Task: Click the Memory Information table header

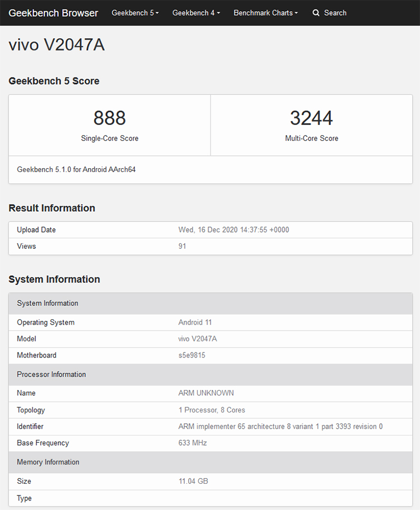Action: pyautogui.click(x=211, y=462)
